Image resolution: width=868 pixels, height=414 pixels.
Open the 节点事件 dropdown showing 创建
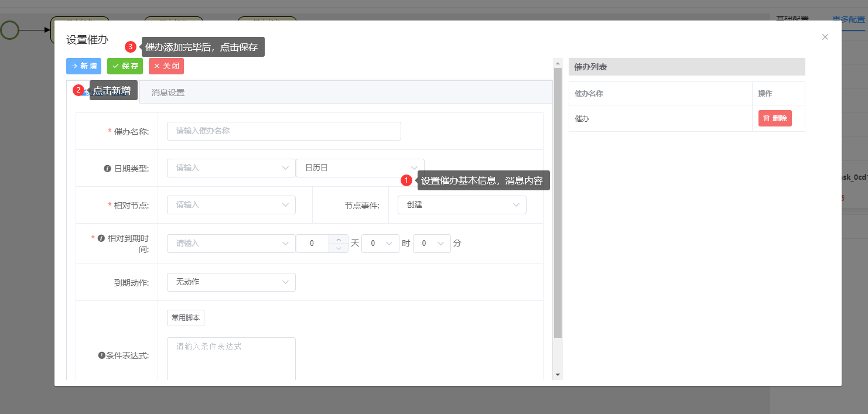462,205
